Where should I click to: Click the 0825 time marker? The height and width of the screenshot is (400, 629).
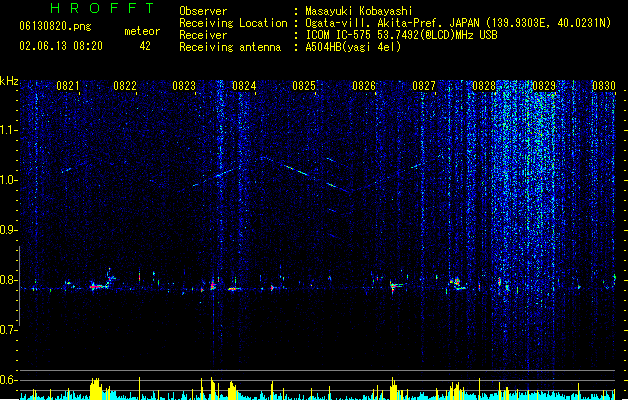tap(304, 86)
